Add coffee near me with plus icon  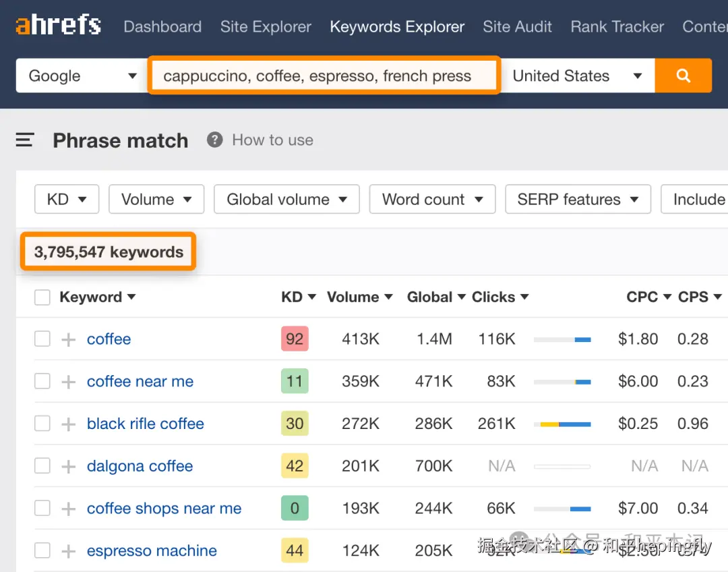[x=69, y=382]
